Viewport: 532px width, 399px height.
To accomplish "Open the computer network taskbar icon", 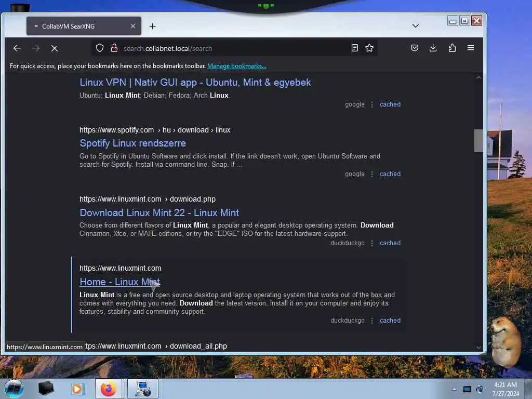I will (x=143, y=389).
